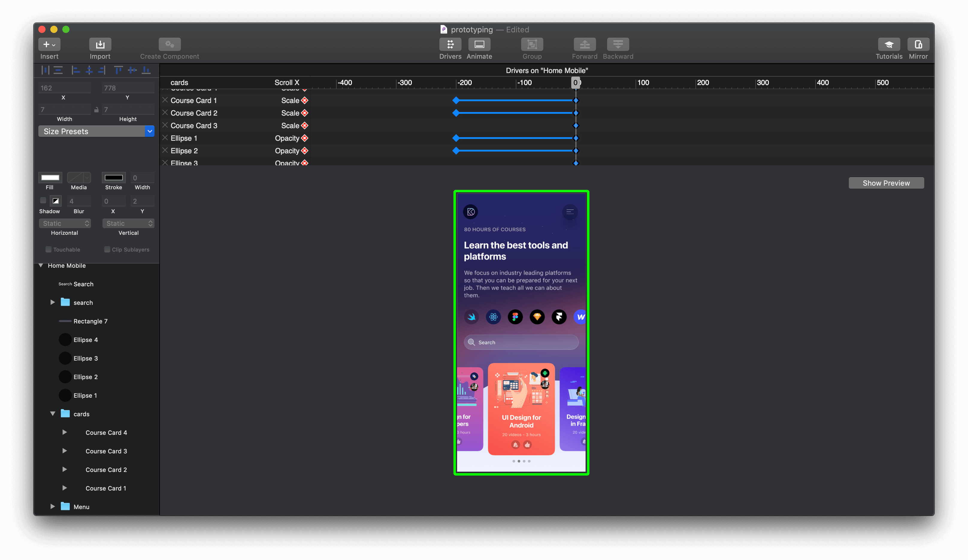Enable the Clip Sublayers checkbox
Screen dimensions: 968x560
coord(107,250)
